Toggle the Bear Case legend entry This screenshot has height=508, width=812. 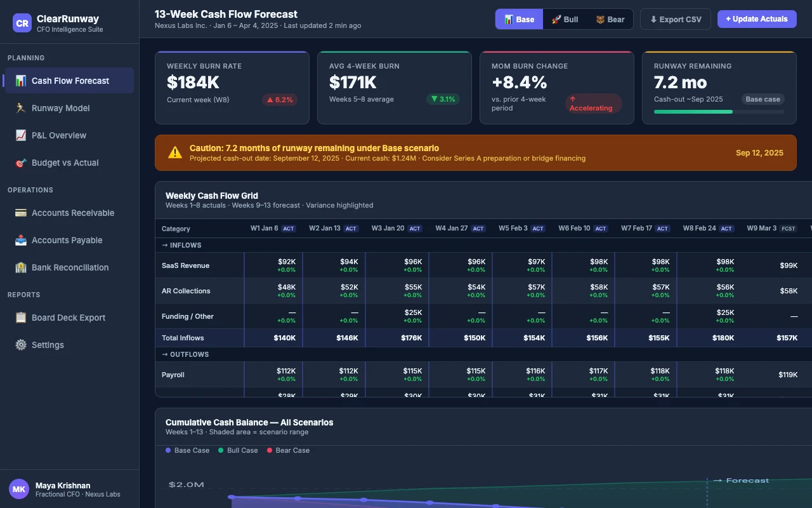pyautogui.click(x=289, y=450)
